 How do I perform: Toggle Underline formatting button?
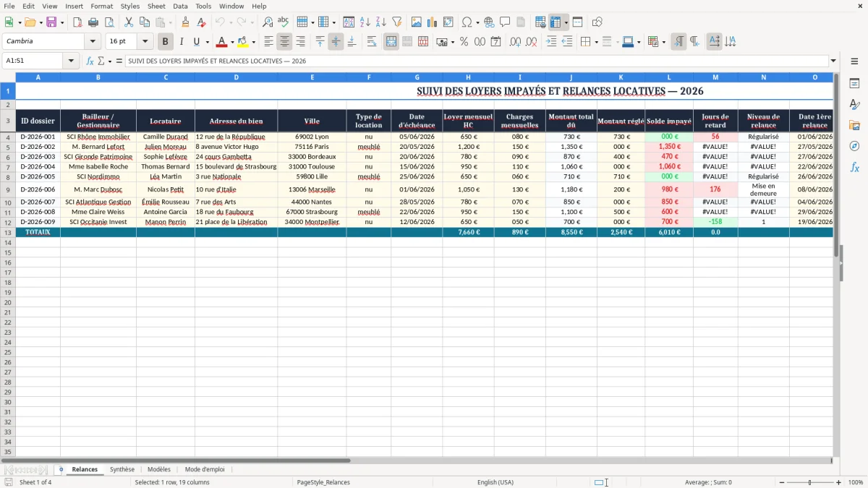click(x=196, y=42)
